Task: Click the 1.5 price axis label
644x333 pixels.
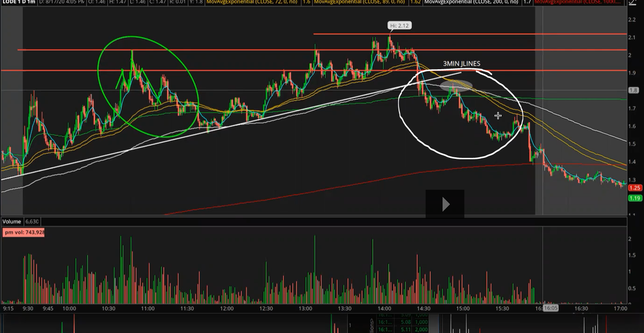Action: click(631, 144)
